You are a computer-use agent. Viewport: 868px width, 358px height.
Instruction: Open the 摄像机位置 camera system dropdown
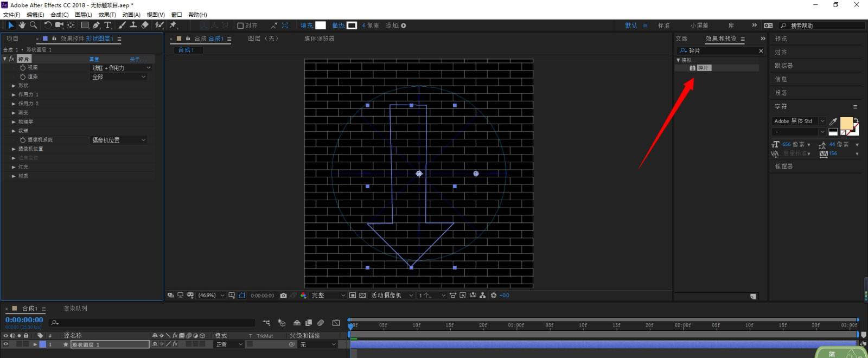tap(118, 140)
